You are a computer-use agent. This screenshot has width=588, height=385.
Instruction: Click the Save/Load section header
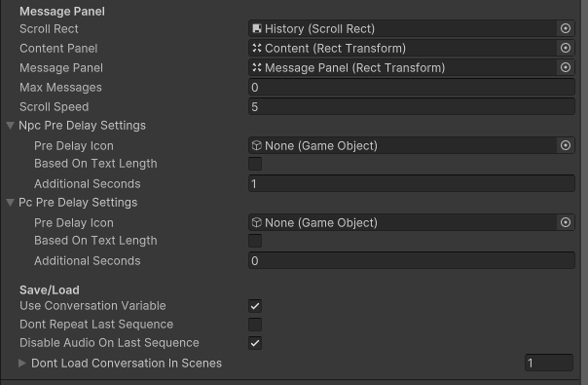50,290
